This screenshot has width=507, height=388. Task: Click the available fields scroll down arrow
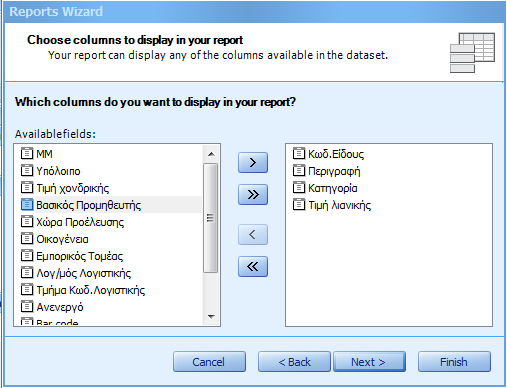click(211, 316)
